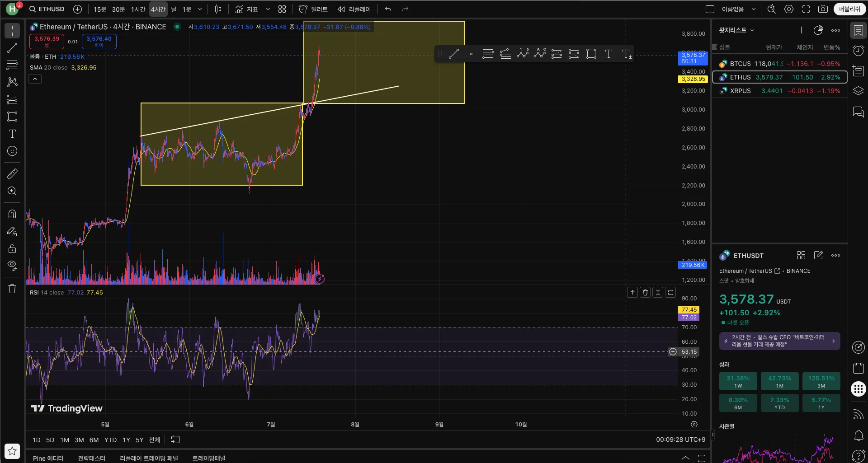Take a chart snapshot with the camera icon
868x463 pixels.
[823, 9]
